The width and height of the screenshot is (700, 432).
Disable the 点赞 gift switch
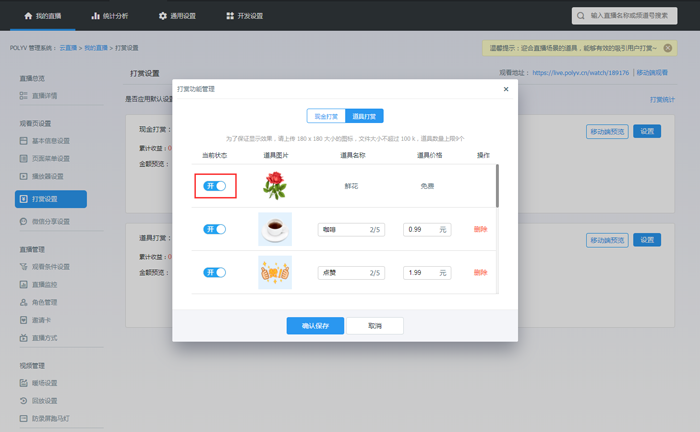click(215, 272)
